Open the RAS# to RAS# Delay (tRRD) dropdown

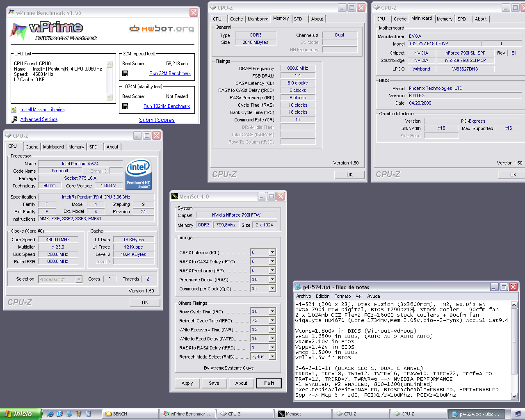tap(272, 347)
